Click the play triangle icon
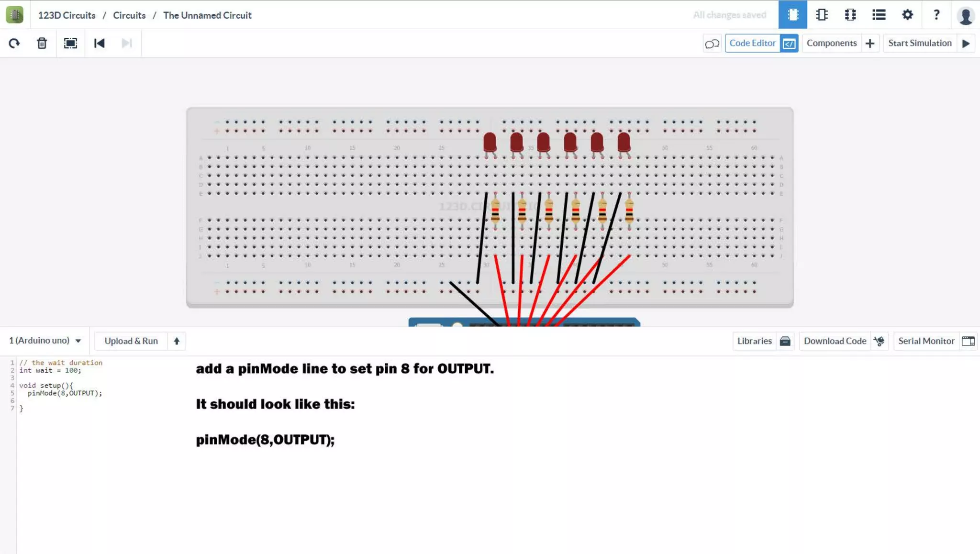Viewport: 980px width, 554px height. (966, 44)
